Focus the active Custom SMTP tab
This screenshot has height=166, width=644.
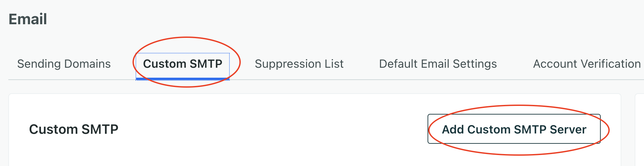182,64
